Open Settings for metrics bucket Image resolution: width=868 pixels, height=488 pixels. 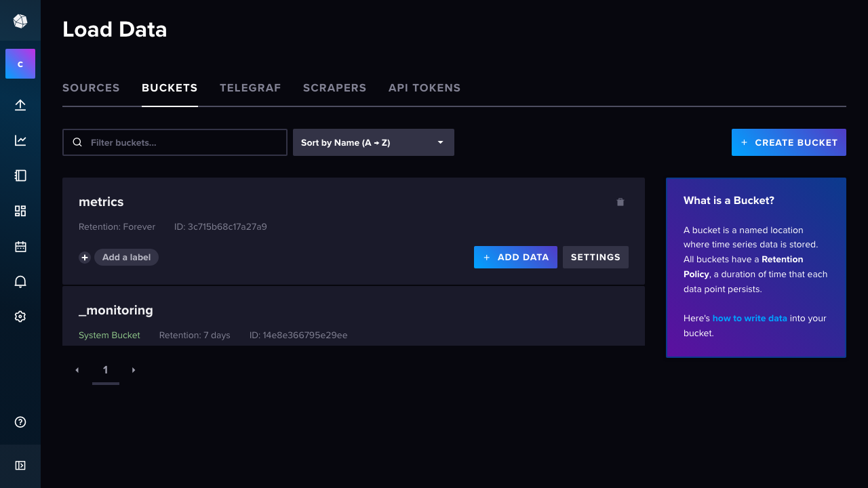tap(595, 258)
